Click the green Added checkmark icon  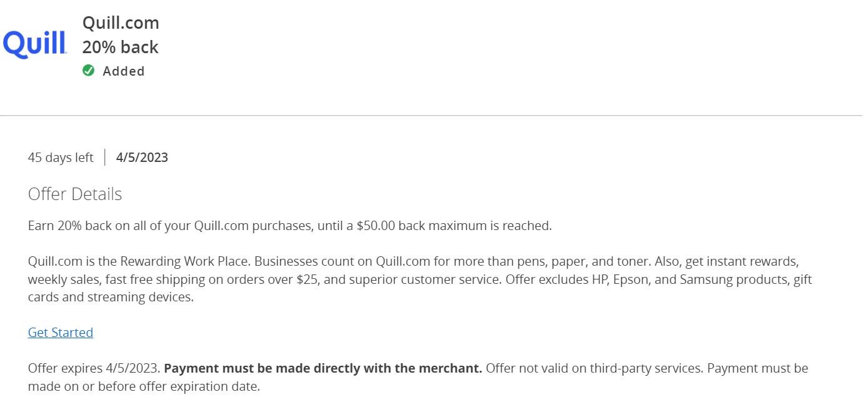tap(89, 71)
